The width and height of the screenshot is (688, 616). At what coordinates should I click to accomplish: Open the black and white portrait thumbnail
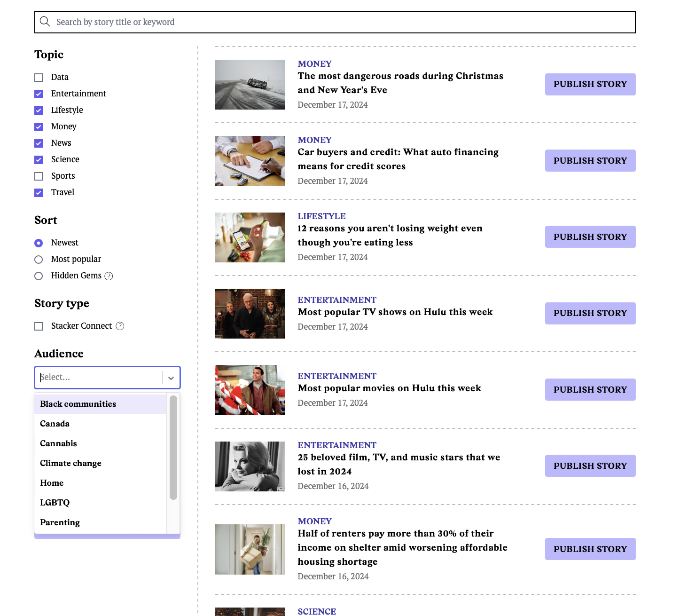[x=250, y=466]
